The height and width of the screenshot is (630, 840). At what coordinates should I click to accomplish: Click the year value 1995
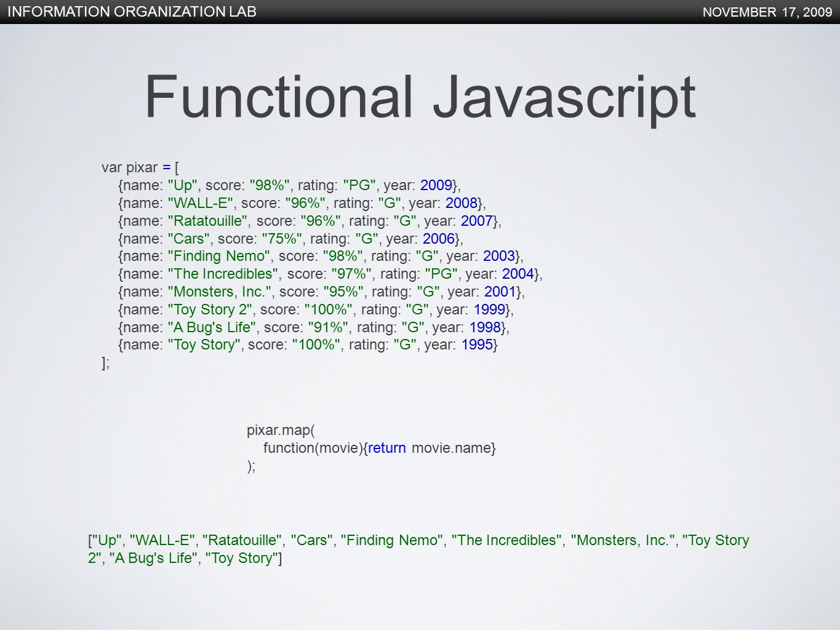478,345
